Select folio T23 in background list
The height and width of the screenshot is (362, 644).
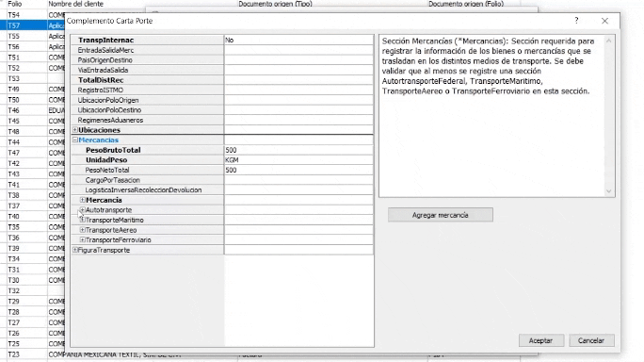(x=14, y=354)
